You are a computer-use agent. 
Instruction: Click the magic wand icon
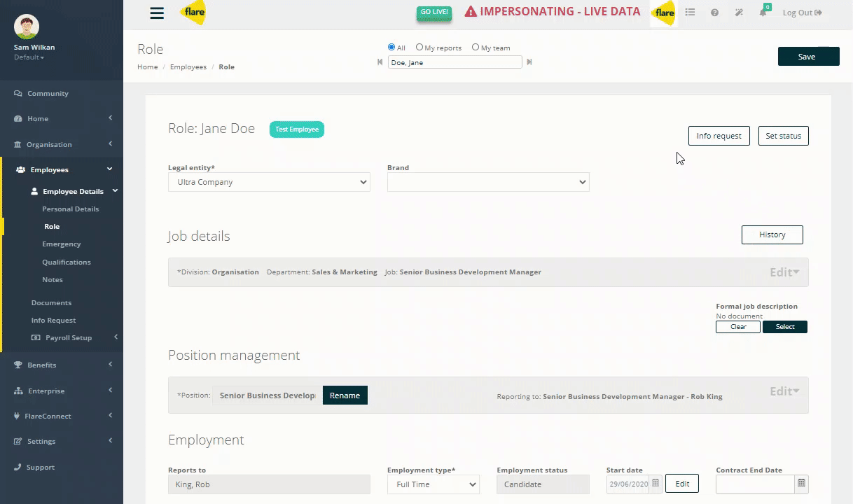point(739,13)
